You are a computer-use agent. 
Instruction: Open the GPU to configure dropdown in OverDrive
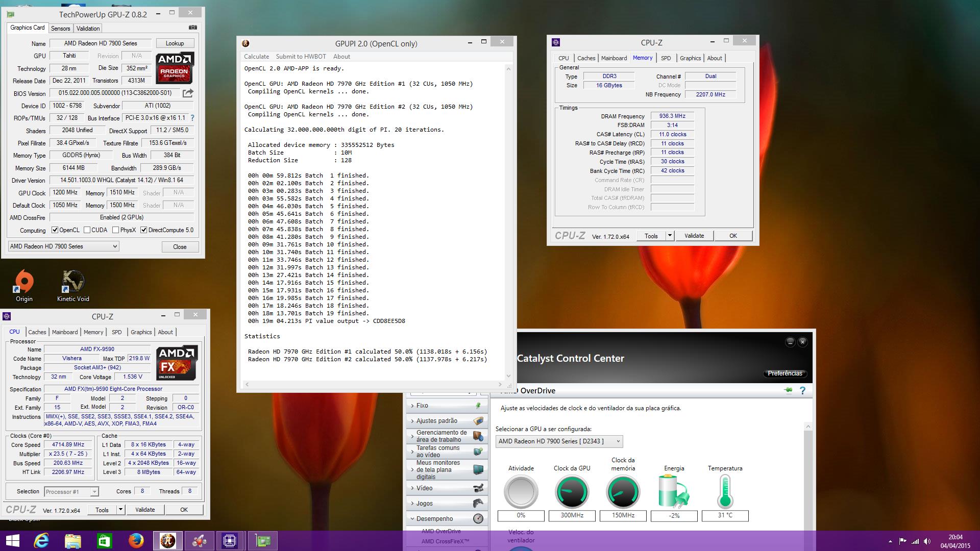pyautogui.click(x=559, y=441)
